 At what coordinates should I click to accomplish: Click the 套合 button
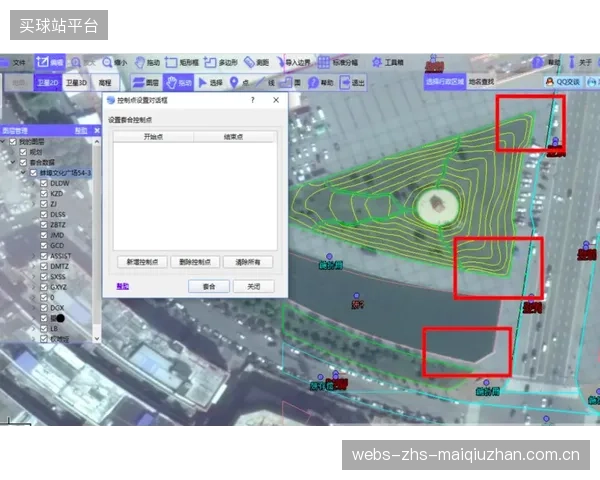209,286
